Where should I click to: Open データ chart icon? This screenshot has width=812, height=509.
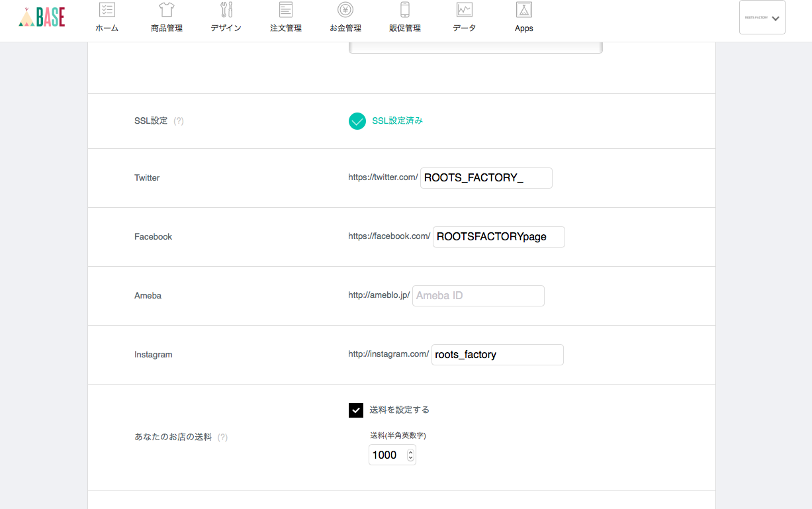click(x=465, y=10)
